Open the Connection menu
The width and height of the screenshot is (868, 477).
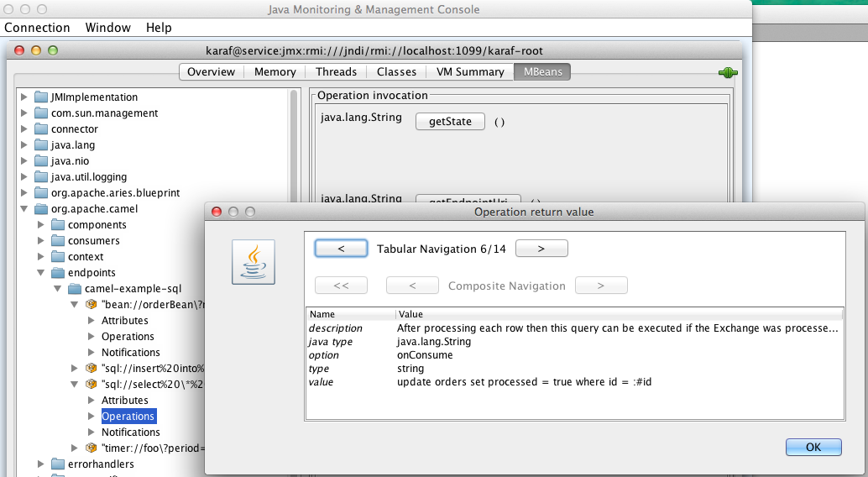[x=37, y=28]
